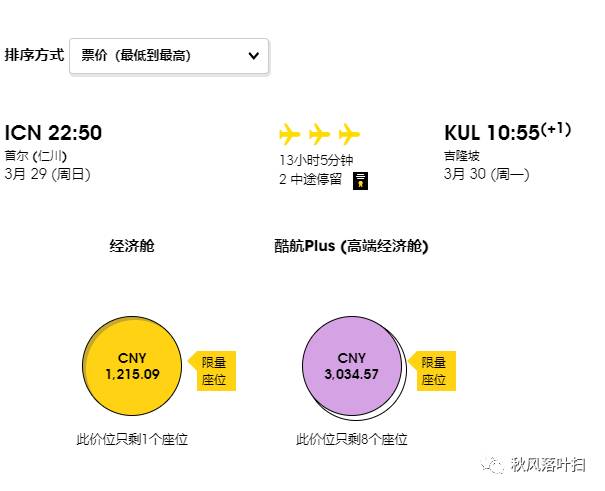This screenshot has width=605, height=491.
Task: Click the KUL 10:55 arrival time
Action: (492, 133)
